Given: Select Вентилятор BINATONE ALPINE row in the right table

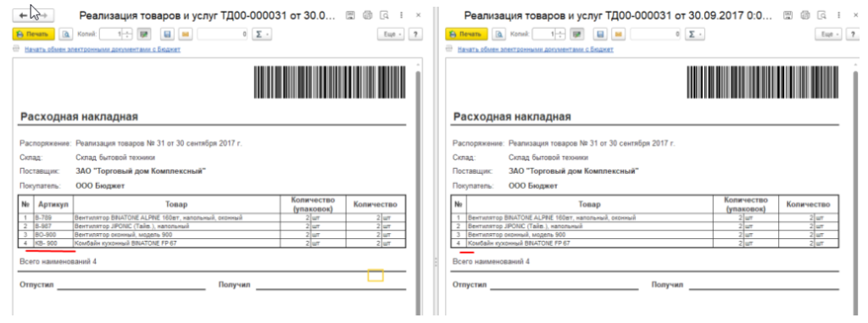Looking at the screenshot, I should point(591,218).
